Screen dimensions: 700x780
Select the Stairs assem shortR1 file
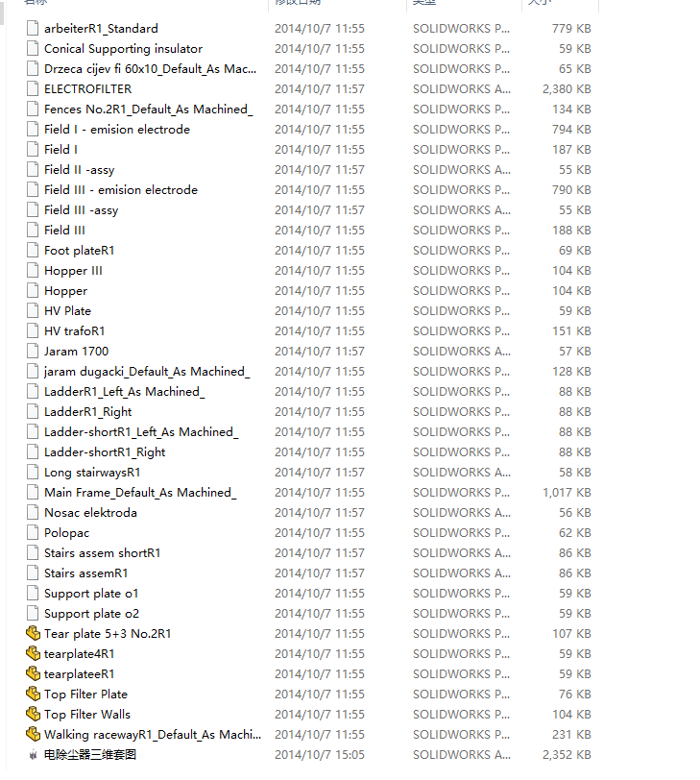(x=103, y=553)
